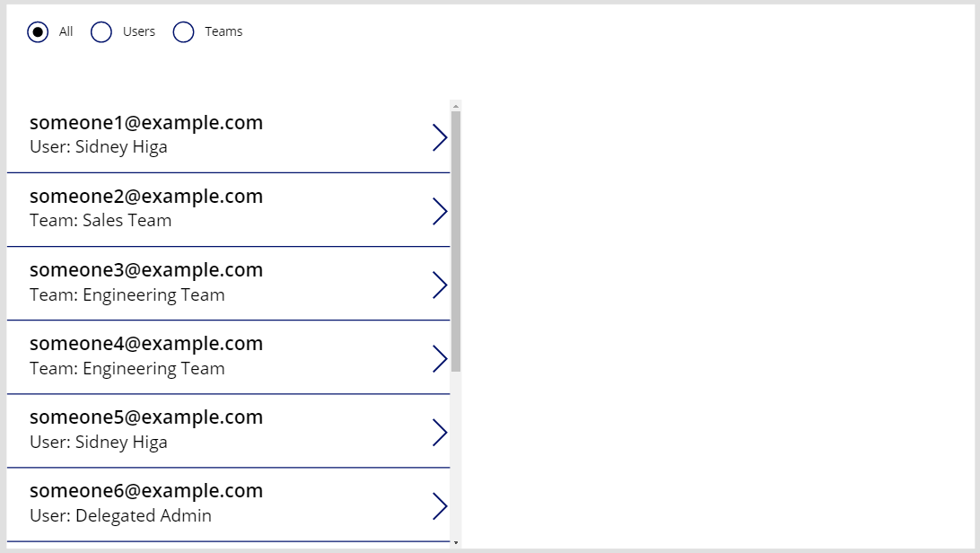
Task: Select the Team: Sales Team subtitle
Action: [101, 220]
